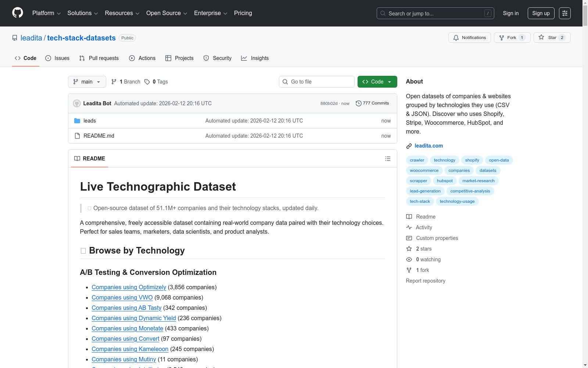The image size is (588, 368).
Task: Open Companies using Monetate link
Action: pyautogui.click(x=128, y=328)
